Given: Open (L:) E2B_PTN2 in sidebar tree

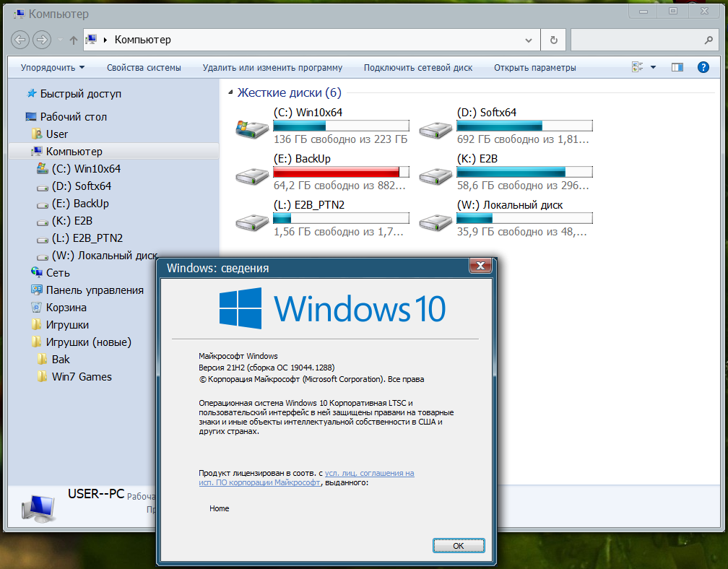Looking at the screenshot, I should pyautogui.click(x=87, y=238).
